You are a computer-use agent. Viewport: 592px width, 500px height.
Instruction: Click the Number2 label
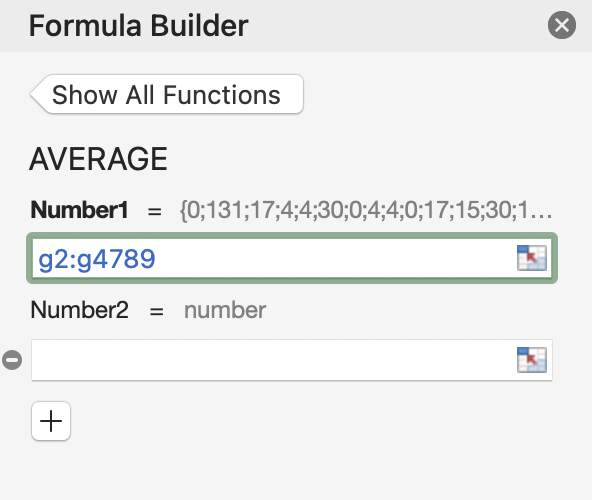pyautogui.click(x=80, y=310)
